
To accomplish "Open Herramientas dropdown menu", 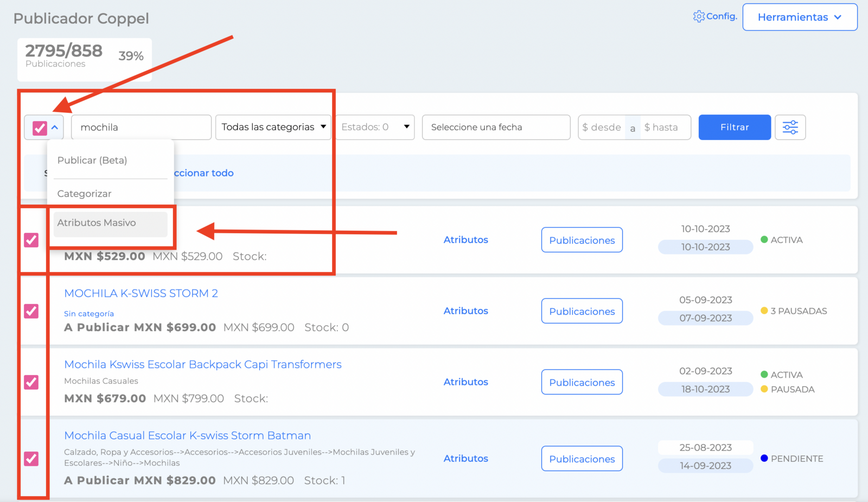I will [x=800, y=17].
